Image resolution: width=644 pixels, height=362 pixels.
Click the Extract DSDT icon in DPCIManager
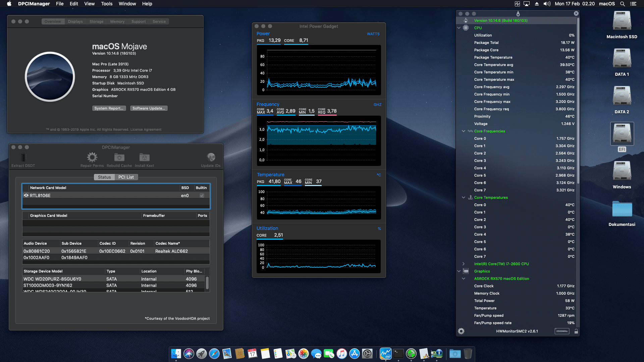pos(22,158)
